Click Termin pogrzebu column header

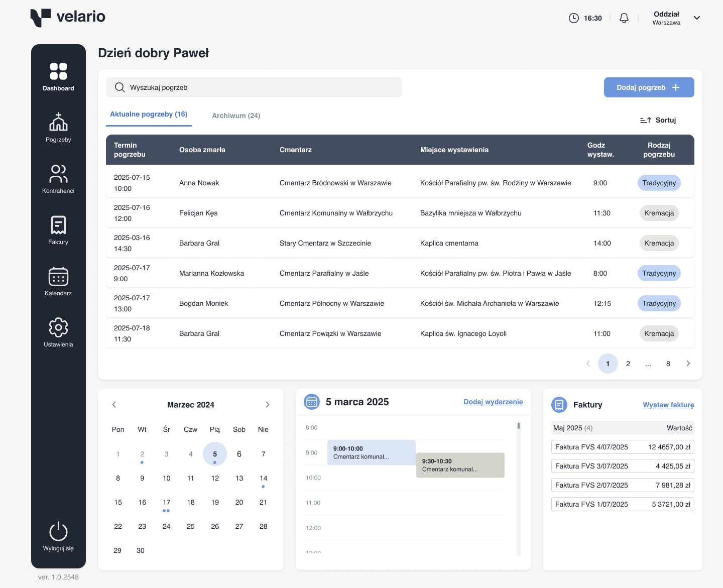[130, 150]
